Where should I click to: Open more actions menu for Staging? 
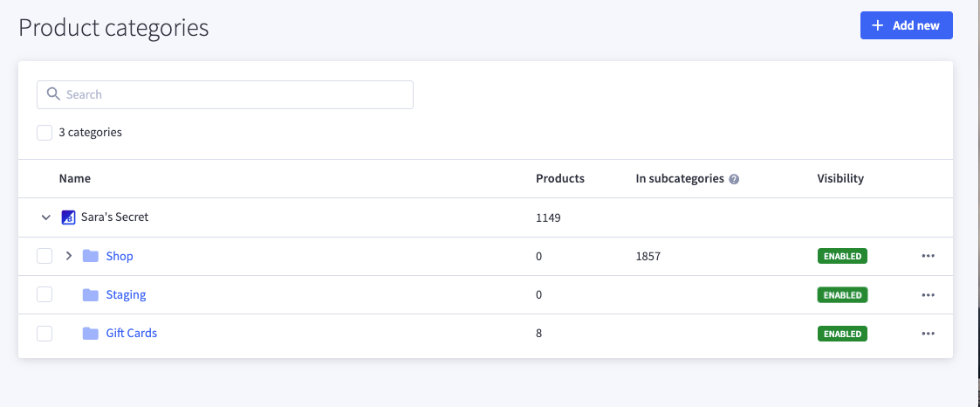pyautogui.click(x=929, y=295)
